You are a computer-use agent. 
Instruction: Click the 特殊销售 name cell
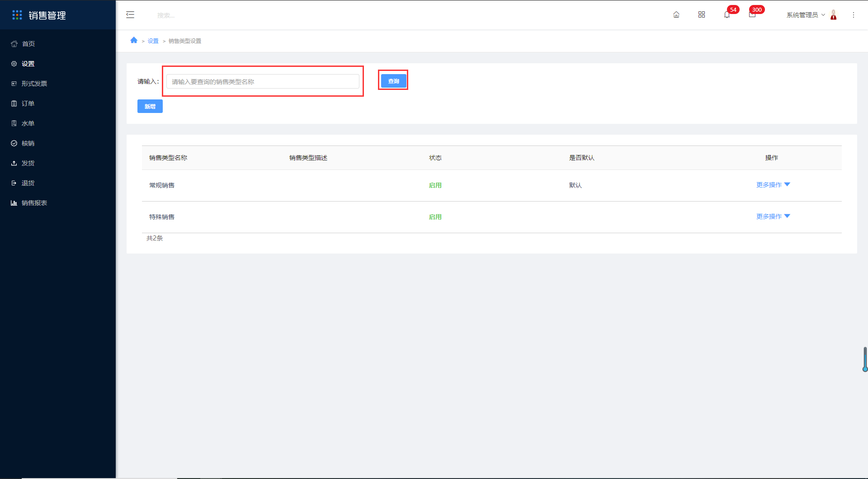tap(162, 217)
